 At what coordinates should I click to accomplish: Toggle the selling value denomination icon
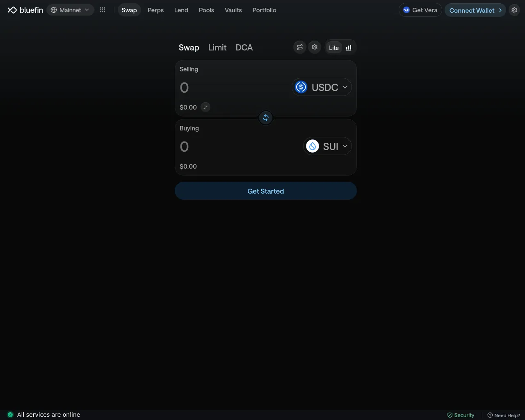(205, 107)
